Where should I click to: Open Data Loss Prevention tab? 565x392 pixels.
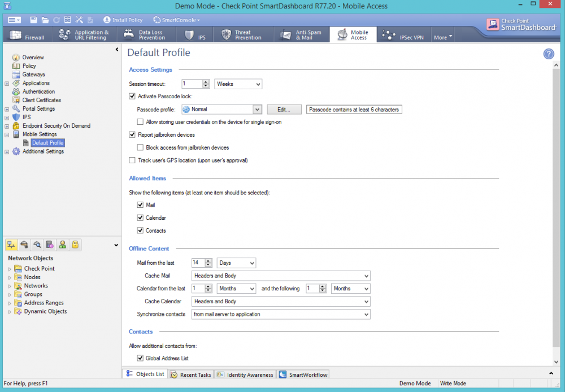[x=146, y=34]
